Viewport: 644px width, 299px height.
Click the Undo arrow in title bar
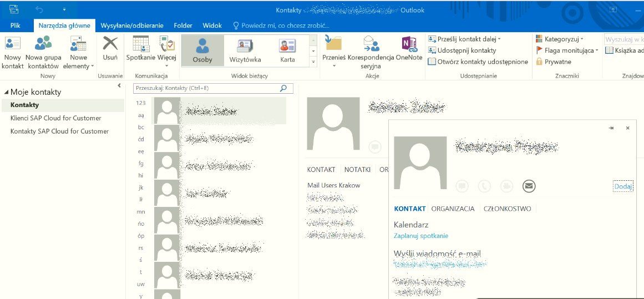click(39, 9)
